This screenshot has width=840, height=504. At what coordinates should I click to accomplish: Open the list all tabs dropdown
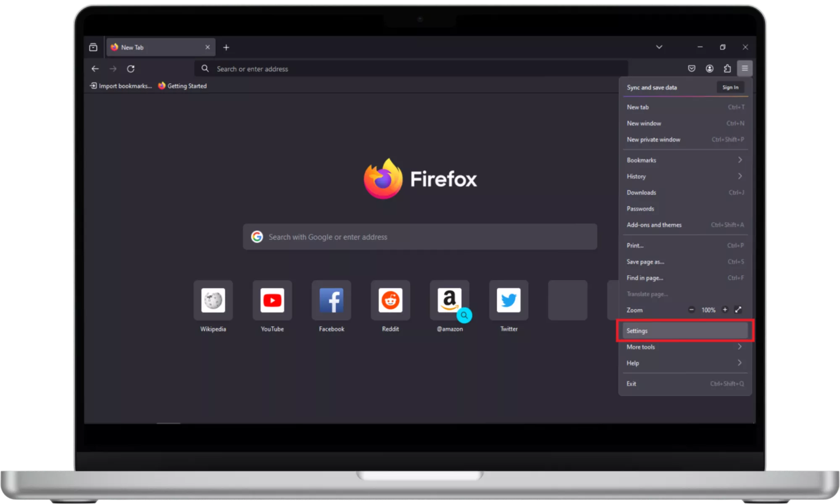[659, 47]
